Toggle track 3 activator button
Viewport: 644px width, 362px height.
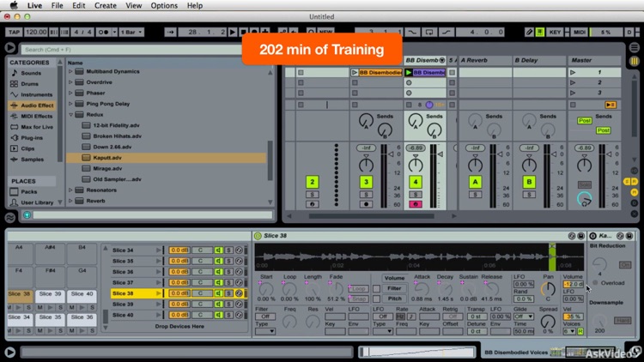366,182
